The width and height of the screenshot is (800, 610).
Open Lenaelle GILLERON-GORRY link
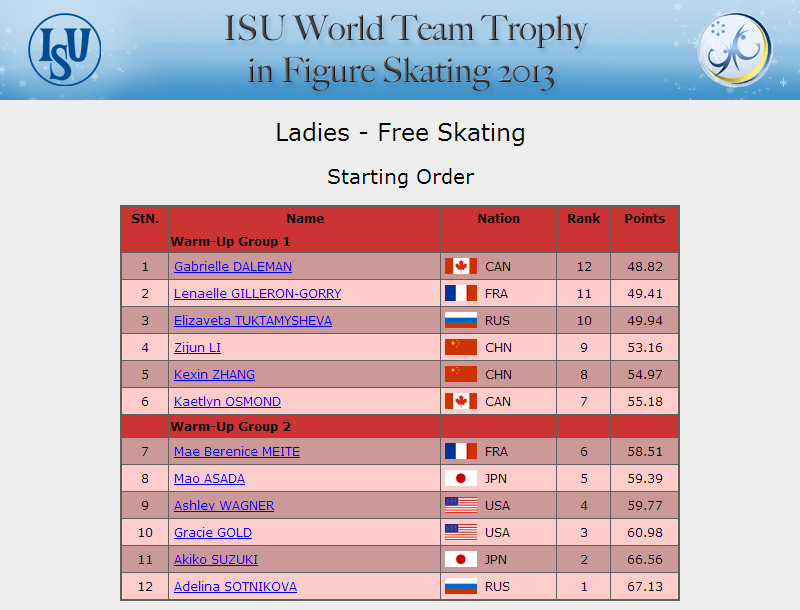[x=258, y=294]
